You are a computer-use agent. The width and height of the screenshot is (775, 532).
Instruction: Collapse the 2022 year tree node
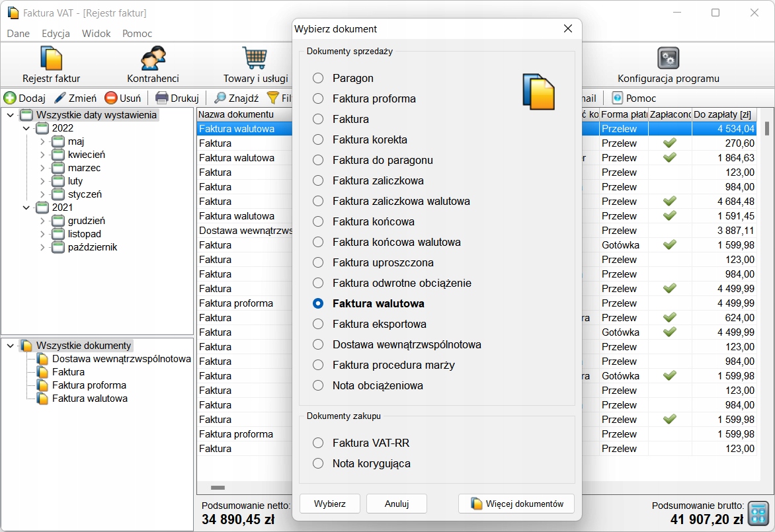pyautogui.click(x=26, y=128)
